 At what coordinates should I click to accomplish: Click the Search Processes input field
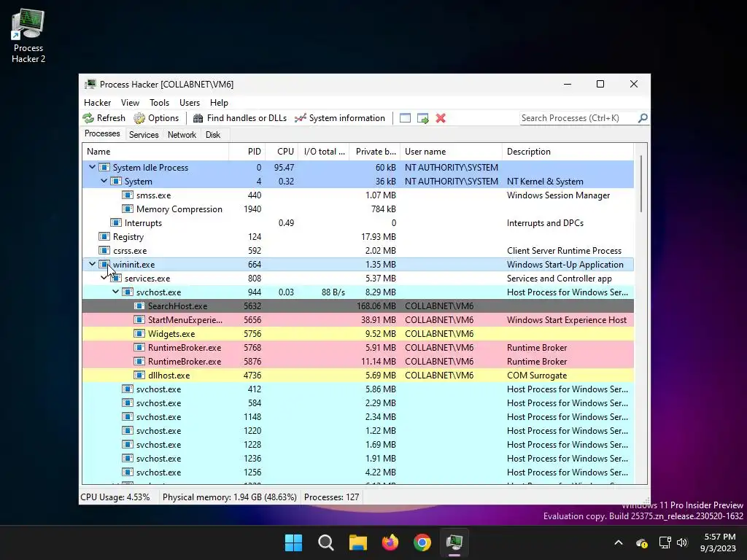578,118
